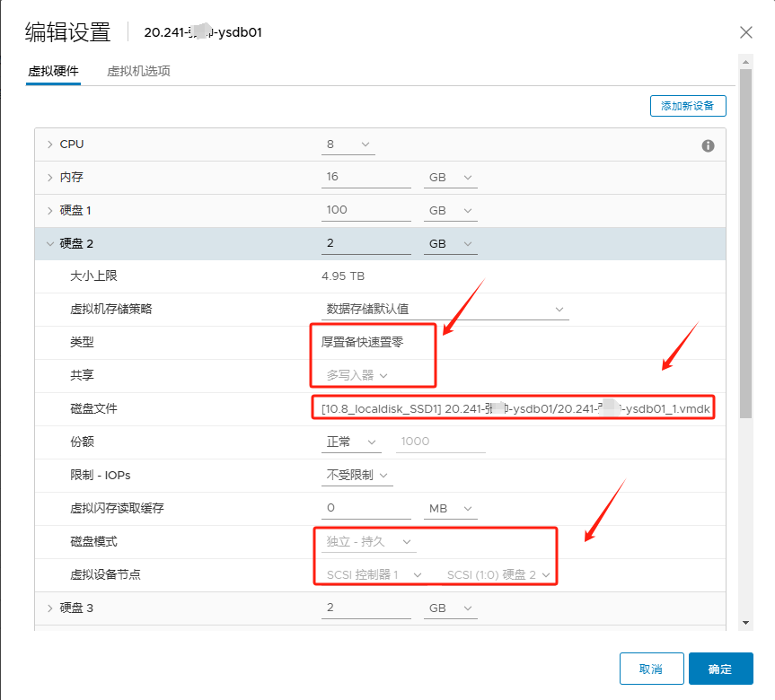The width and height of the screenshot is (775, 700).
Task: Click the 虚拟闪存读取缓存 value field
Action: 366,508
